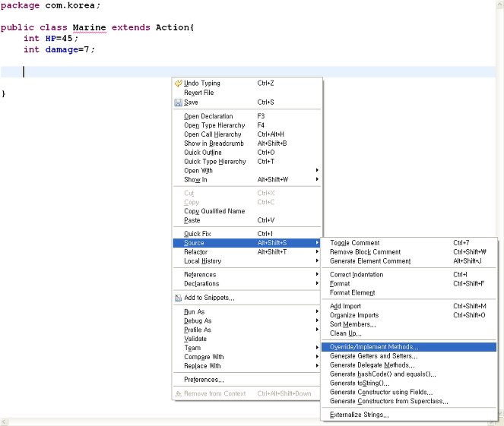Viewport: 504px width, 426px height.
Task: Select Quick Outline entry
Action: point(247,153)
